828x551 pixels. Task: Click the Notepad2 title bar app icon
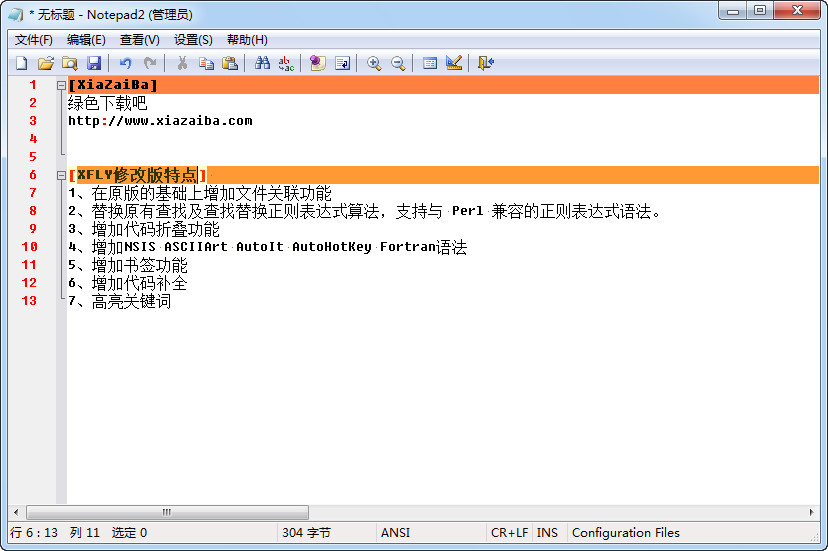[x=16, y=14]
